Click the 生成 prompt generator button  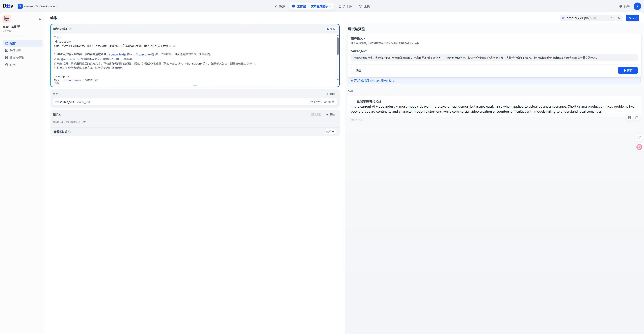pyautogui.click(x=331, y=29)
